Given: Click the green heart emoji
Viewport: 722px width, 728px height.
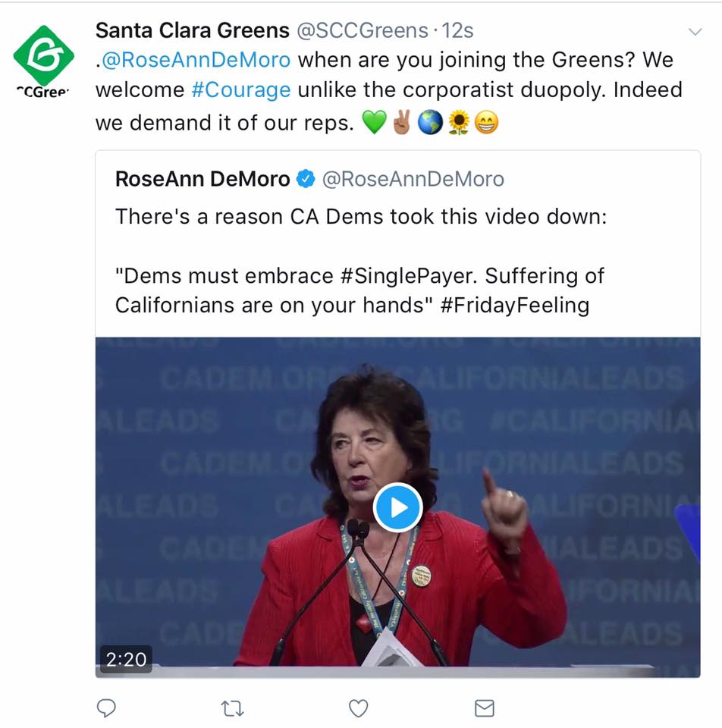Looking at the screenshot, I should pyautogui.click(x=375, y=121).
